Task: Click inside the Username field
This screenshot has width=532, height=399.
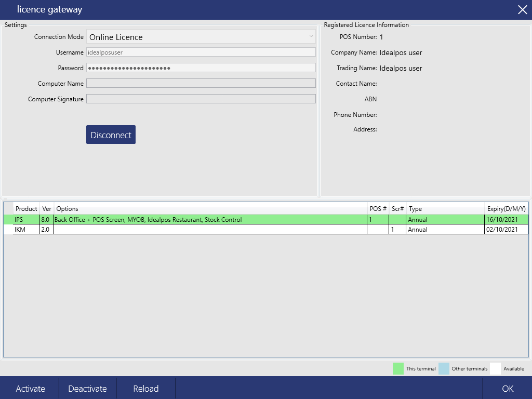Action: [x=201, y=52]
